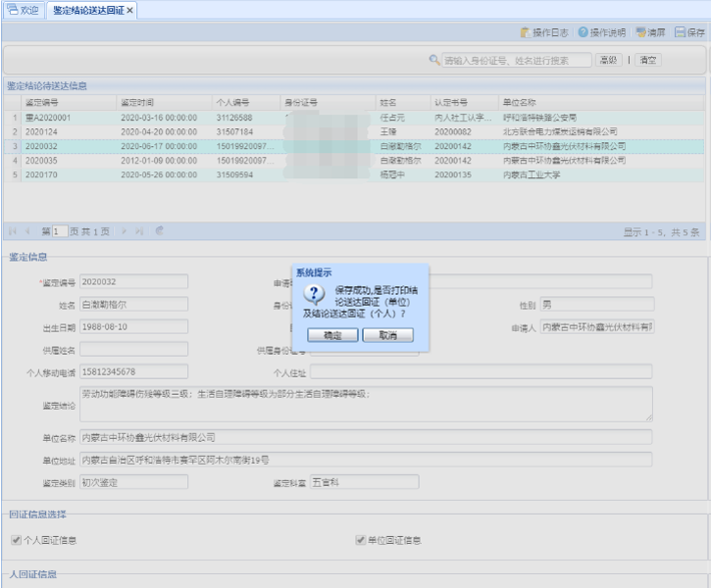Go to first page in pager
The width and height of the screenshot is (711, 588).
pos(13,232)
